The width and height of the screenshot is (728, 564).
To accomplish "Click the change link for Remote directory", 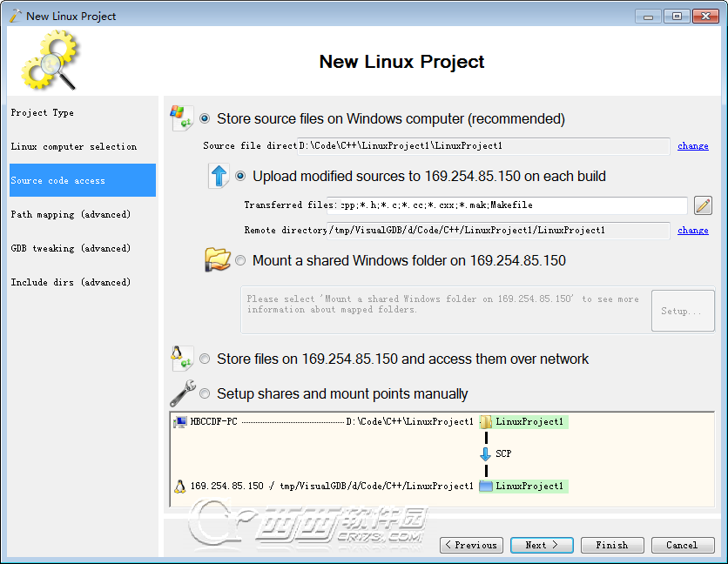I will [x=692, y=230].
